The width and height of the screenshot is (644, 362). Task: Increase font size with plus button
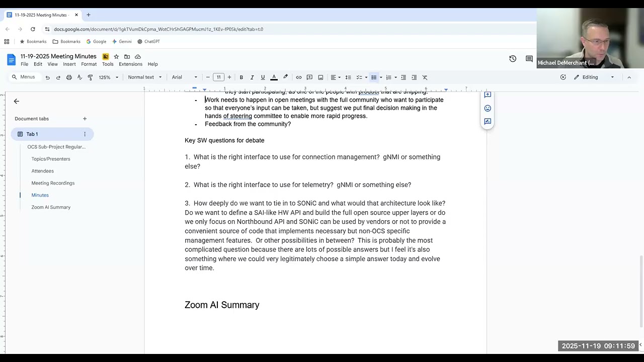pos(229,77)
